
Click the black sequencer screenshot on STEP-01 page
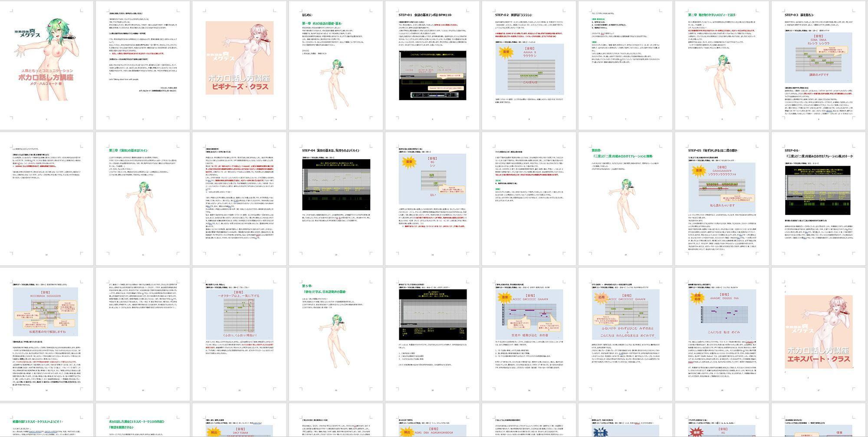coord(432,75)
